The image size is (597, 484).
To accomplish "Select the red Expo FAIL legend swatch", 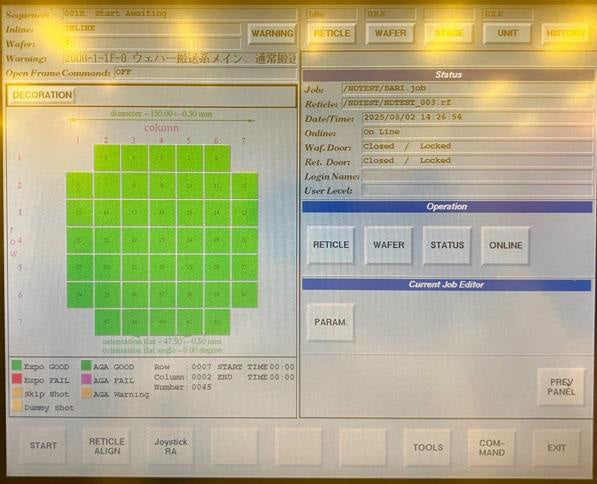I will pyautogui.click(x=16, y=379).
